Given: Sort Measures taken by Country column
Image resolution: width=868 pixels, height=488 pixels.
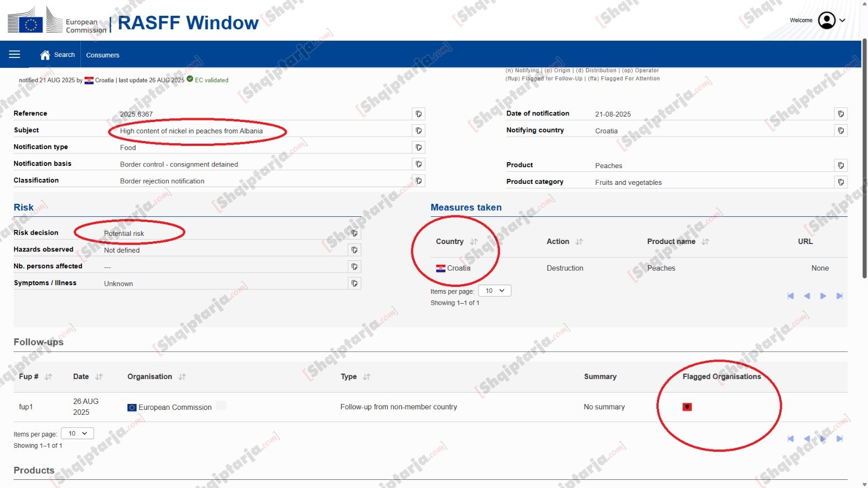Looking at the screenshot, I should [x=474, y=242].
